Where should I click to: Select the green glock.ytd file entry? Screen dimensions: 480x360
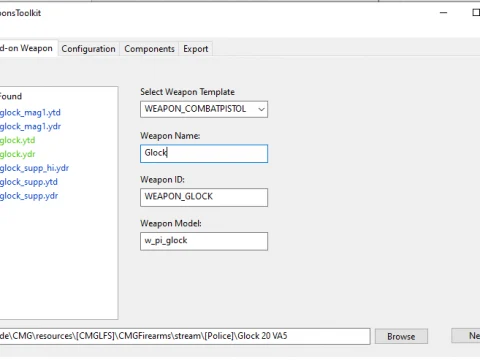pos(17,140)
